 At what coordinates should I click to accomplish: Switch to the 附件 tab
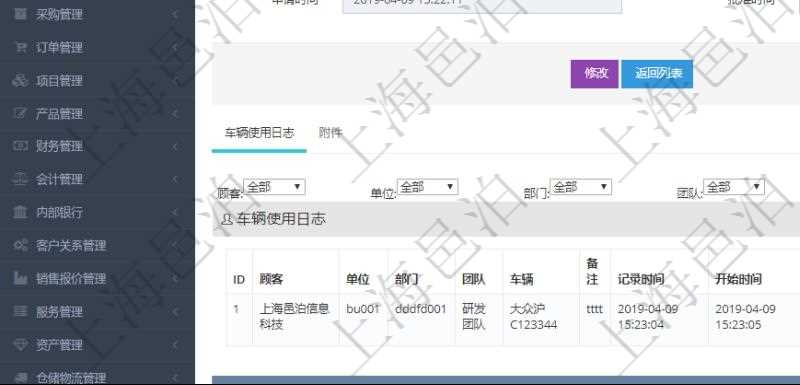coord(330,133)
